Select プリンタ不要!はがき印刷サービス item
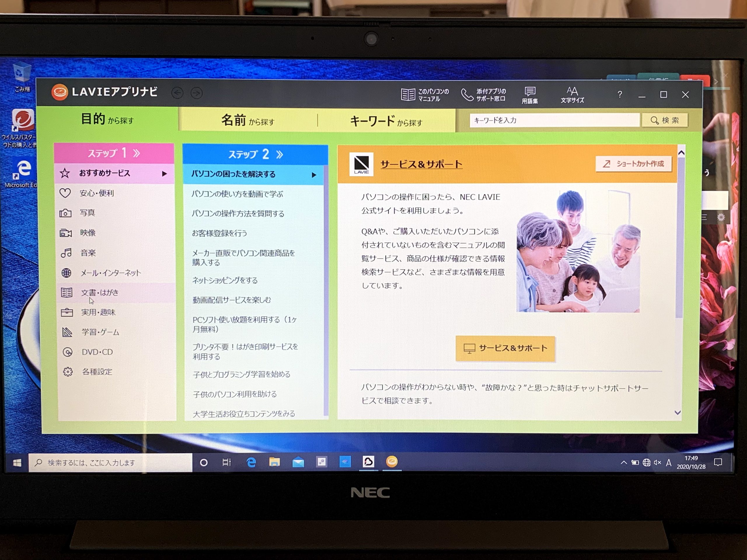 (254, 351)
